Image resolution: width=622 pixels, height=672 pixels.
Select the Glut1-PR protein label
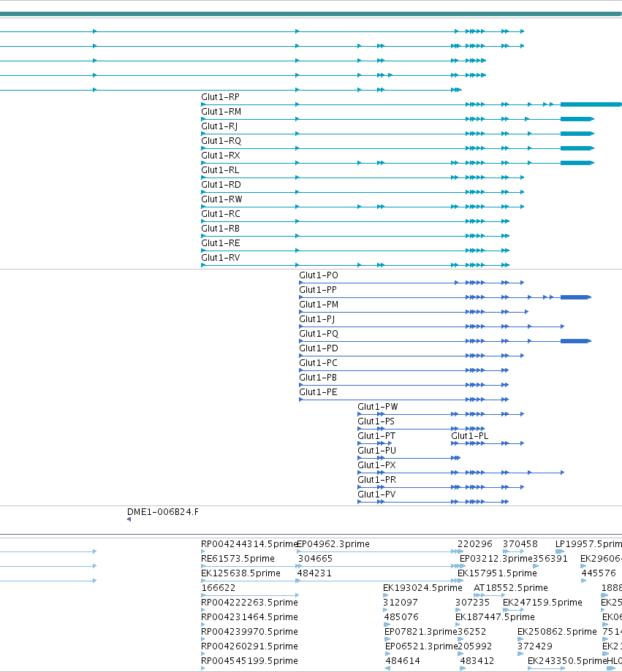pos(376,479)
